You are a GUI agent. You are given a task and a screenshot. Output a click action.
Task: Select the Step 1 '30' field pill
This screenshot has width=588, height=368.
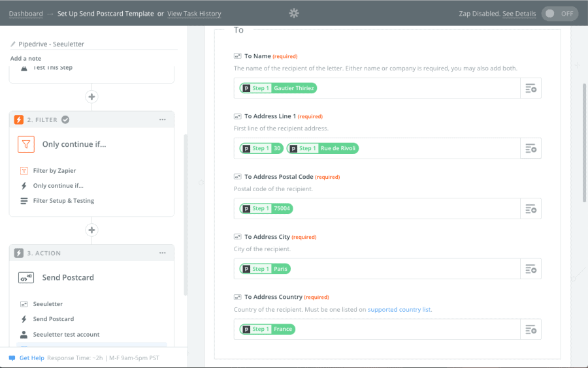coord(261,148)
